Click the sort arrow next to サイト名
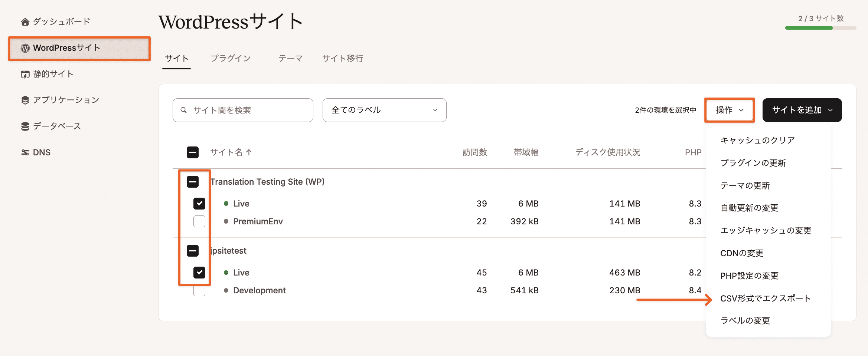The image size is (868, 356). coord(249,152)
